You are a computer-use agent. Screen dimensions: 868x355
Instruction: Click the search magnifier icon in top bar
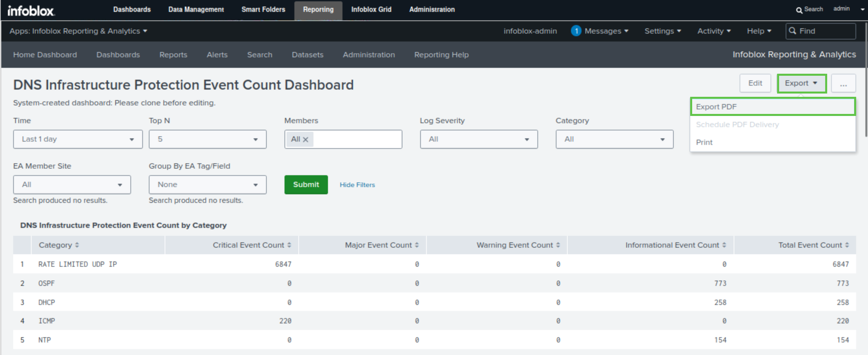(x=799, y=10)
